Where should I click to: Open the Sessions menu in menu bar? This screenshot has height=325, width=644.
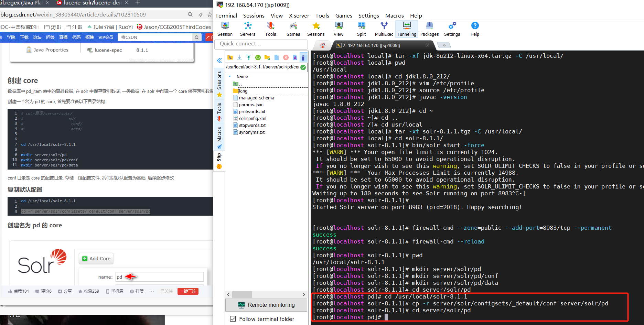254,15
